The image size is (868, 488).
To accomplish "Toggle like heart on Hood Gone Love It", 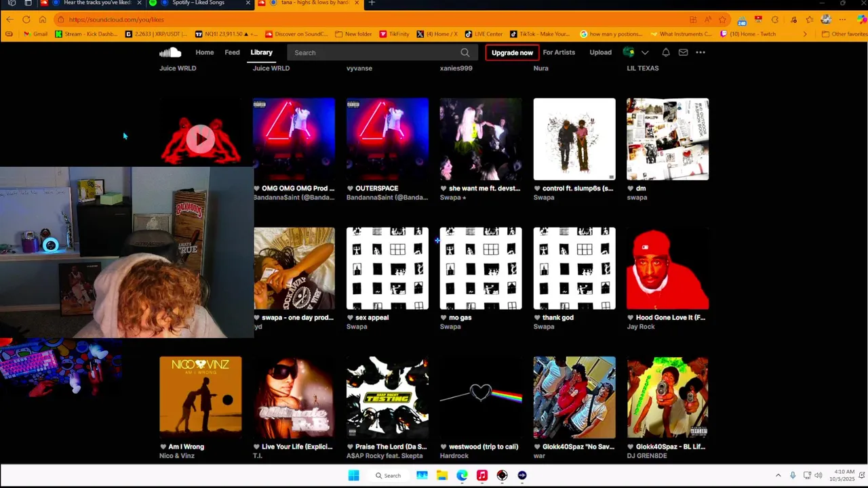I will click(x=631, y=317).
